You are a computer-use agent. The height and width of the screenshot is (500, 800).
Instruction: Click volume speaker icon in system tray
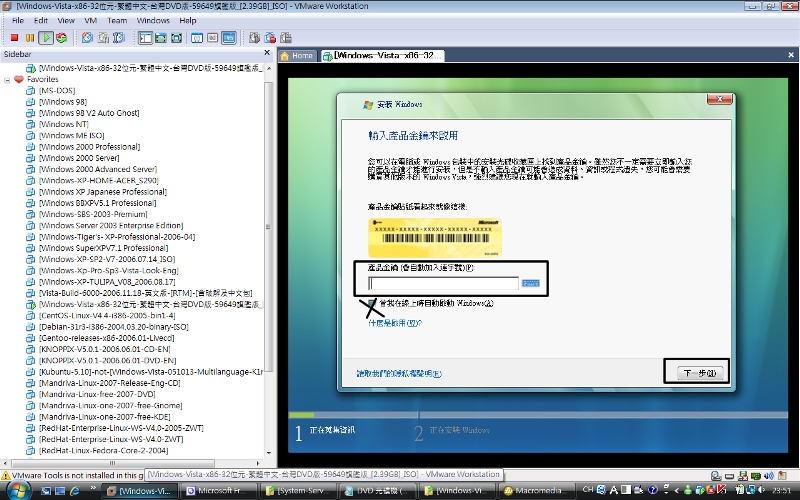pos(761,490)
